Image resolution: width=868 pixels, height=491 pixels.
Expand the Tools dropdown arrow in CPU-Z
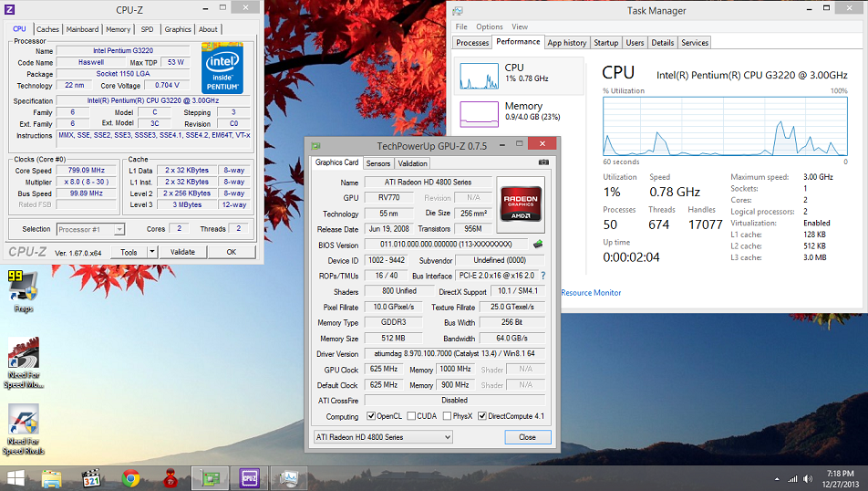pos(151,252)
